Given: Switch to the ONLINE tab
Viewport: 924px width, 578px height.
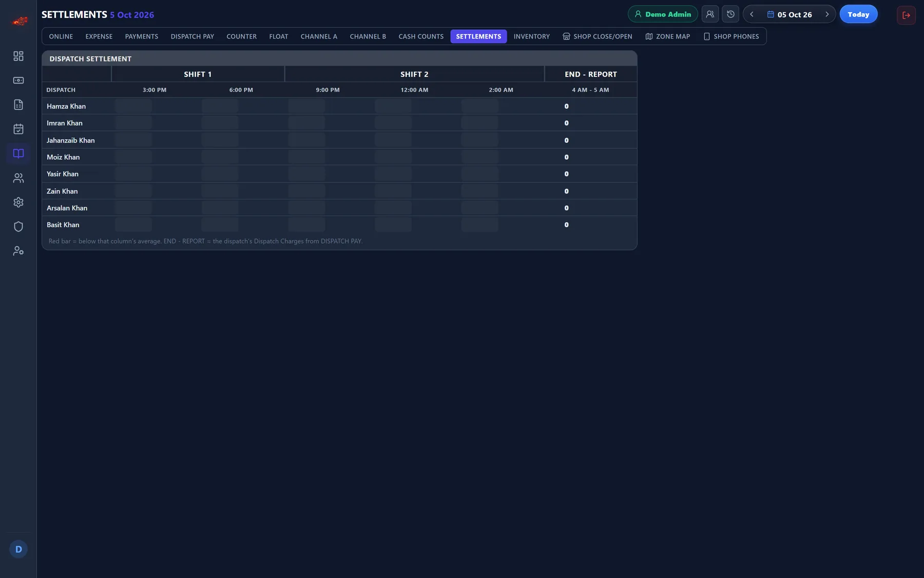Looking at the screenshot, I should (61, 36).
